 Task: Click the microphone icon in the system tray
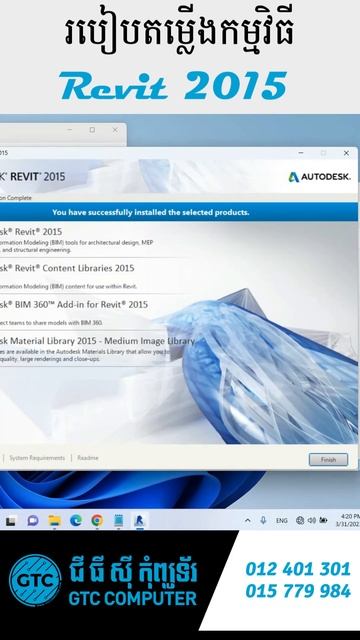click(x=263, y=520)
